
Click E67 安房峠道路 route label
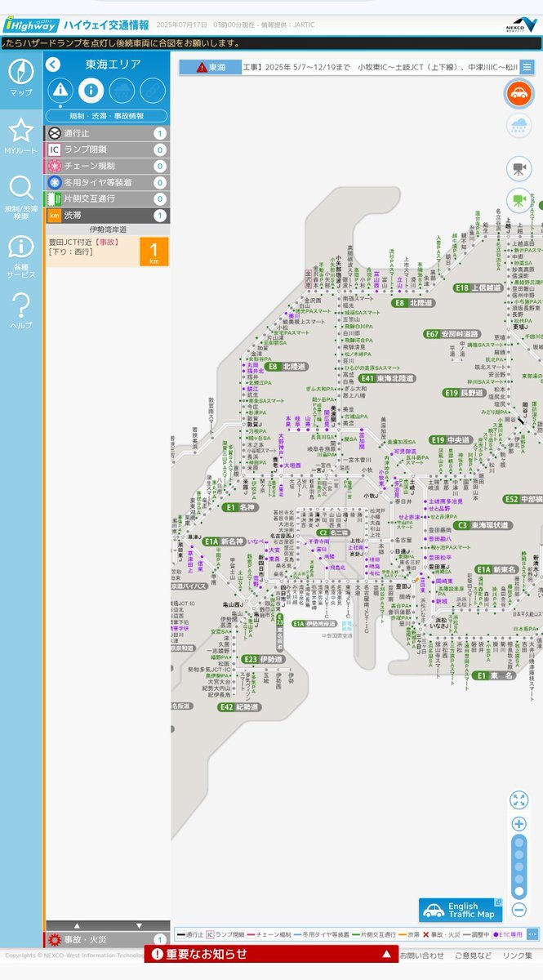(x=452, y=334)
